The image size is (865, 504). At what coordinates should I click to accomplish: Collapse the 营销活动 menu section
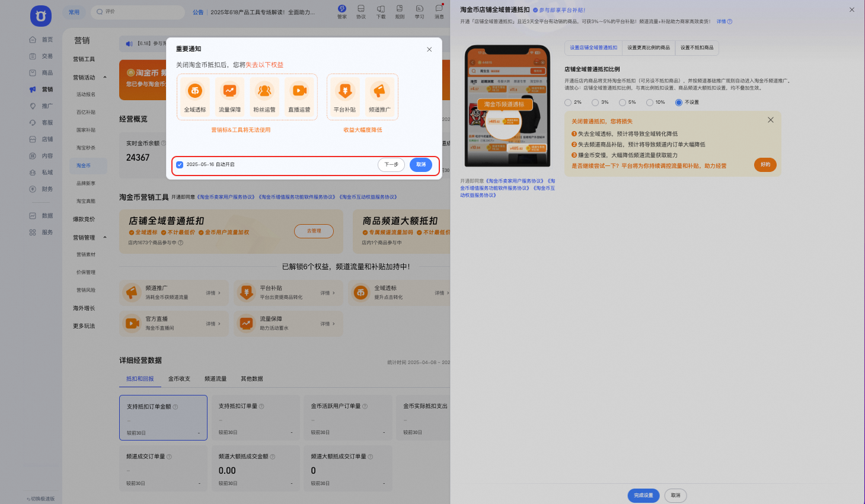tap(105, 78)
